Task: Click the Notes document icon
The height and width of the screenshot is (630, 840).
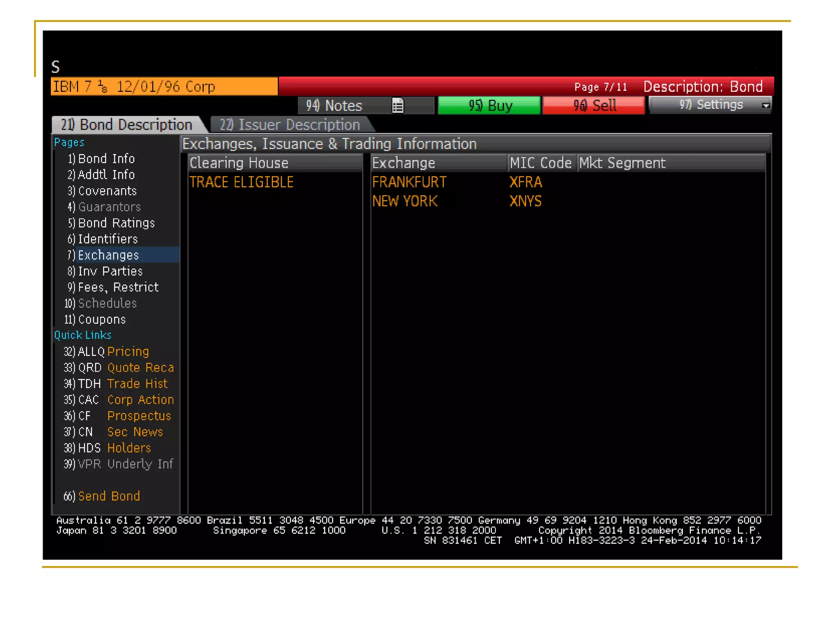Action: pyautogui.click(x=397, y=106)
